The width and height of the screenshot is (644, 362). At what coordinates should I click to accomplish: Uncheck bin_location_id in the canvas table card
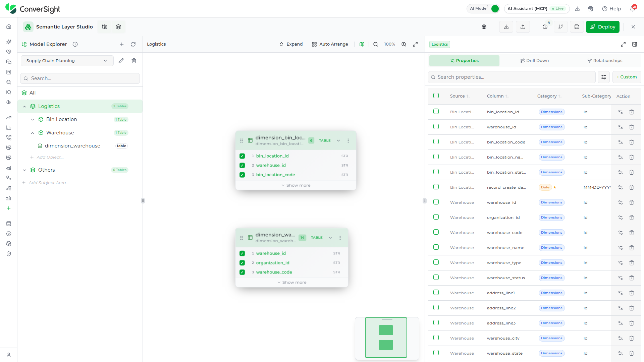[242, 156]
